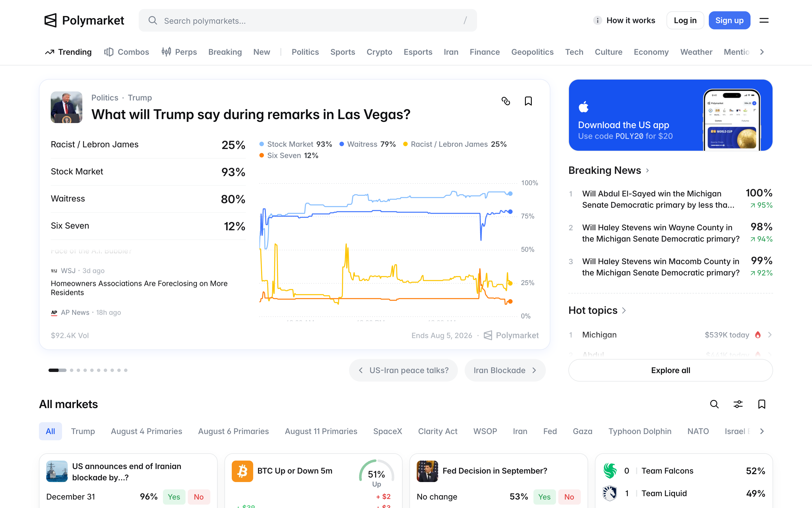The image size is (812, 508).
Task: Open the hamburger menu icon
Action: [764, 21]
